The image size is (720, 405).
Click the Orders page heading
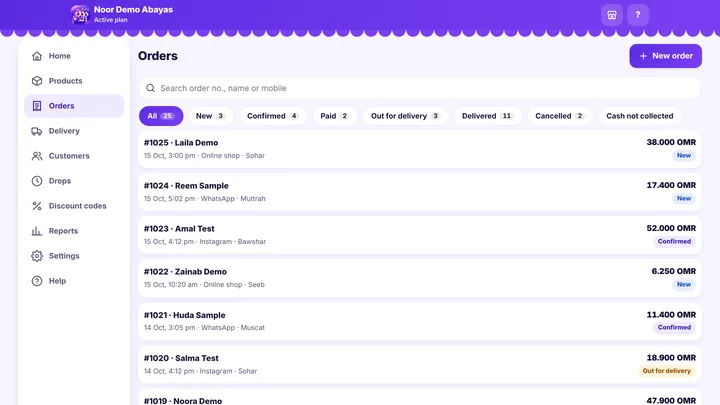tap(158, 56)
